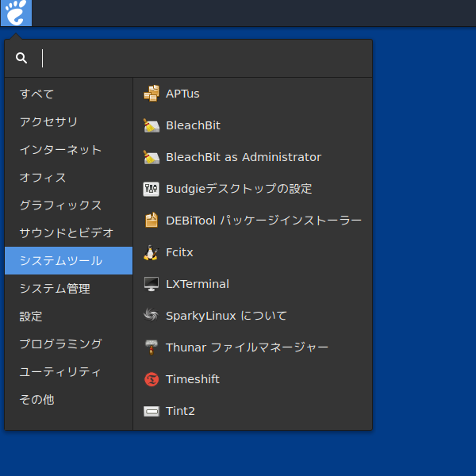Open BleachBit application entry
The width and height of the screenshot is (476, 476).
pos(193,125)
